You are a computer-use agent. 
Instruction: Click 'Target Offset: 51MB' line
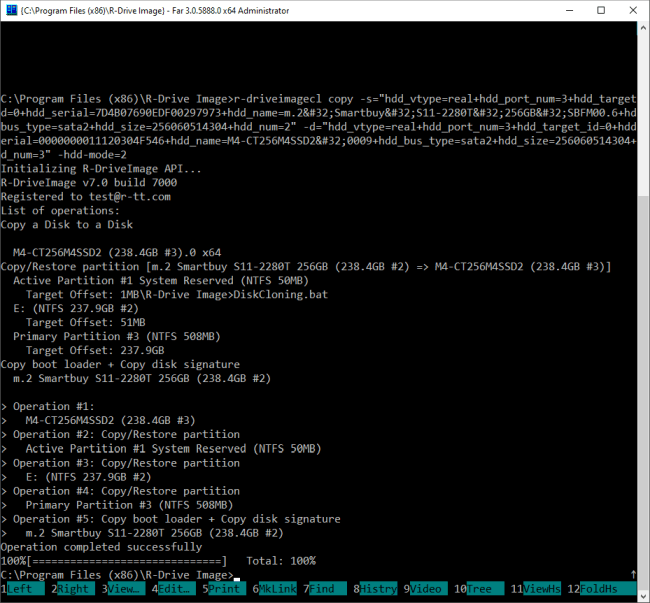[85, 322]
